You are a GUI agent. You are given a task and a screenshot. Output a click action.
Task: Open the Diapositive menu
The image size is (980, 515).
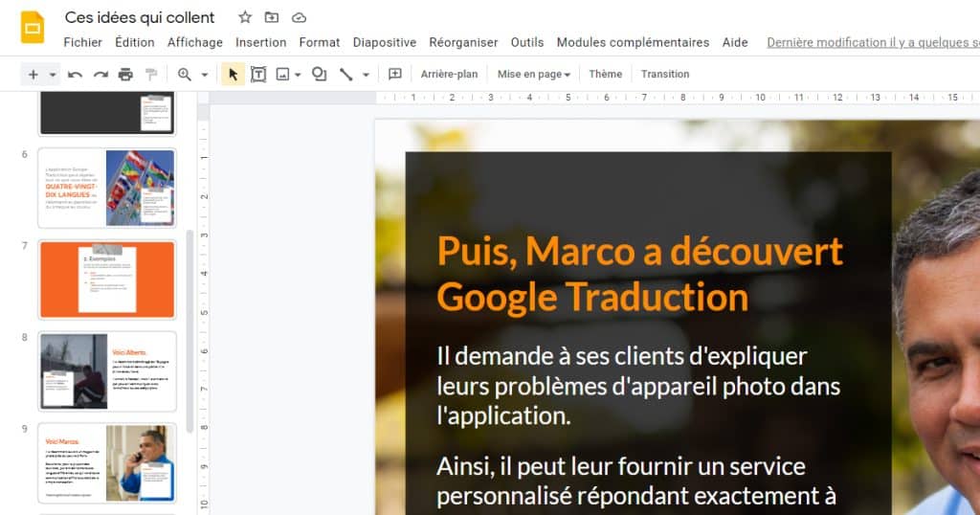[385, 42]
